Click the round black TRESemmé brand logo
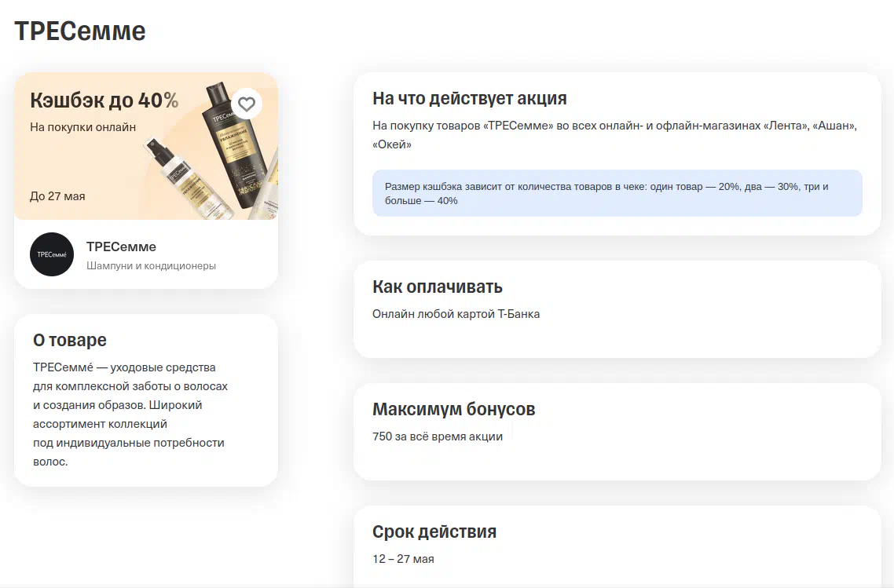This screenshot has height=588, width=894. point(52,254)
